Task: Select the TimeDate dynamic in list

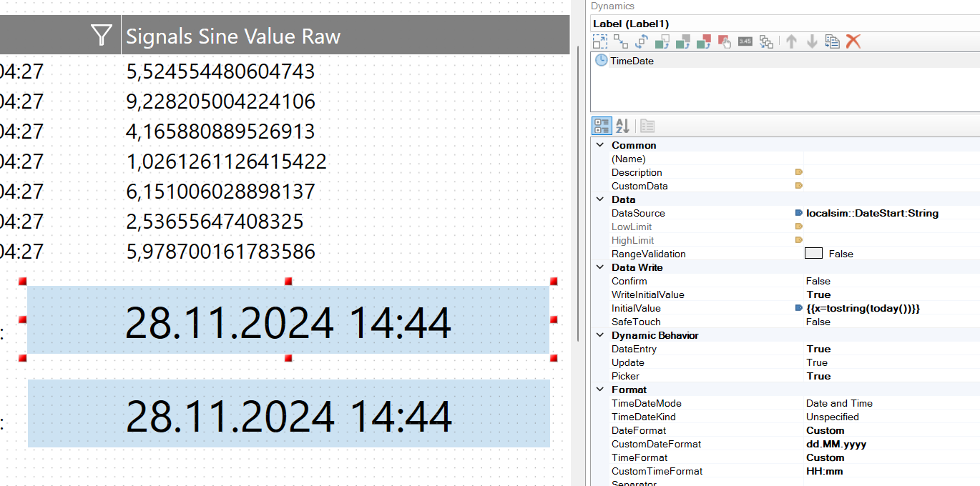Action: tap(631, 61)
